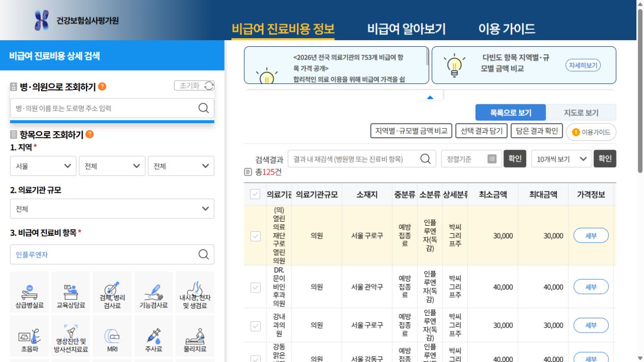Select the 주사료 category icon
The image size is (644, 362).
[154, 336]
